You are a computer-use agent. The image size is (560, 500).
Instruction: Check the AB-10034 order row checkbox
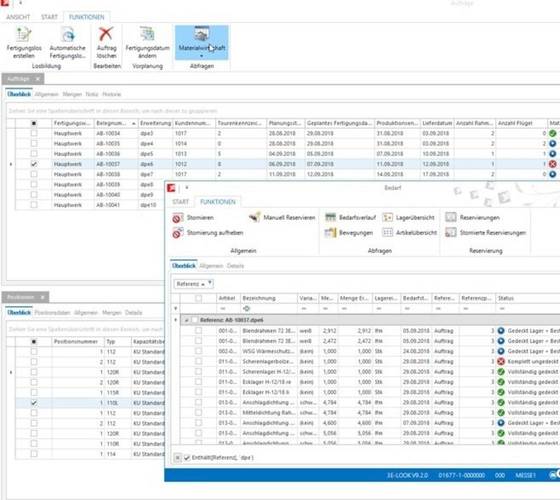click(x=34, y=133)
